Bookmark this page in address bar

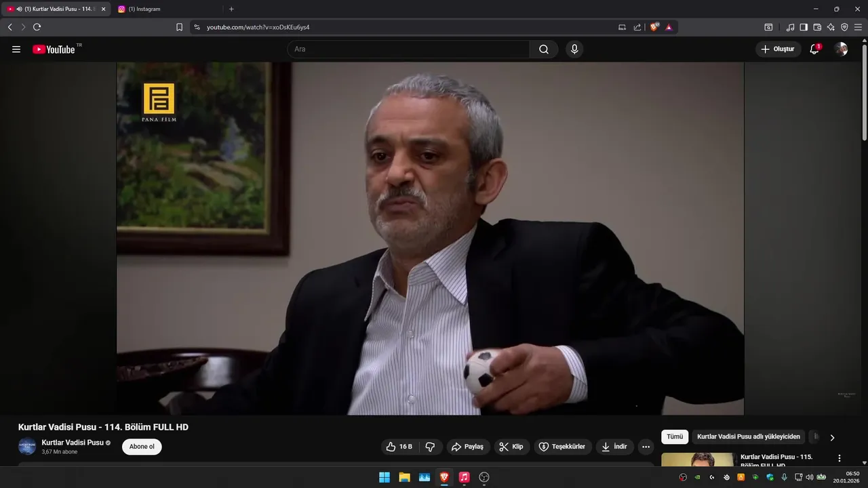click(179, 27)
